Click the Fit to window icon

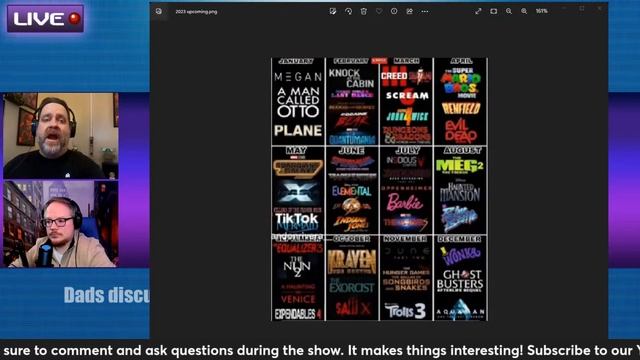(x=493, y=11)
